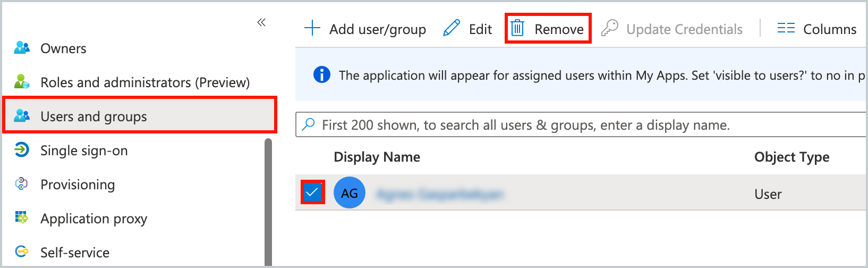Sort by Display Name column header
This screenshot has width=868, height=268.
point(377,157)
